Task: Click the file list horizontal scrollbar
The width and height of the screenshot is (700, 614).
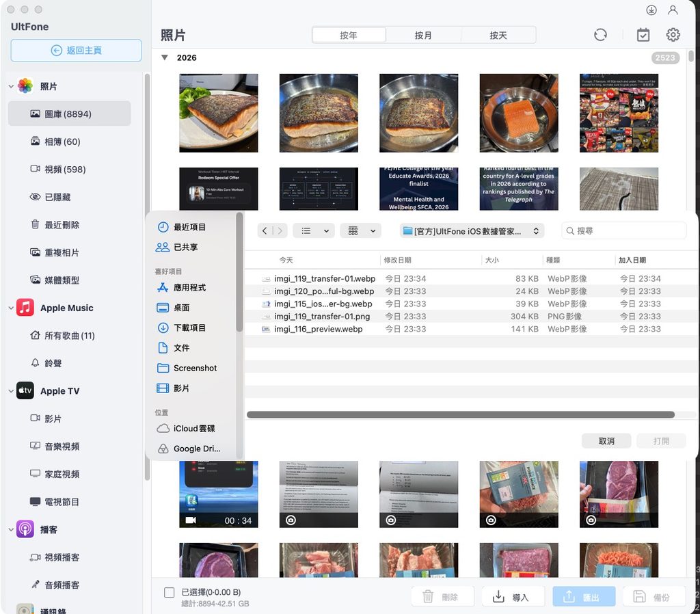Action: tap(460, 414)
